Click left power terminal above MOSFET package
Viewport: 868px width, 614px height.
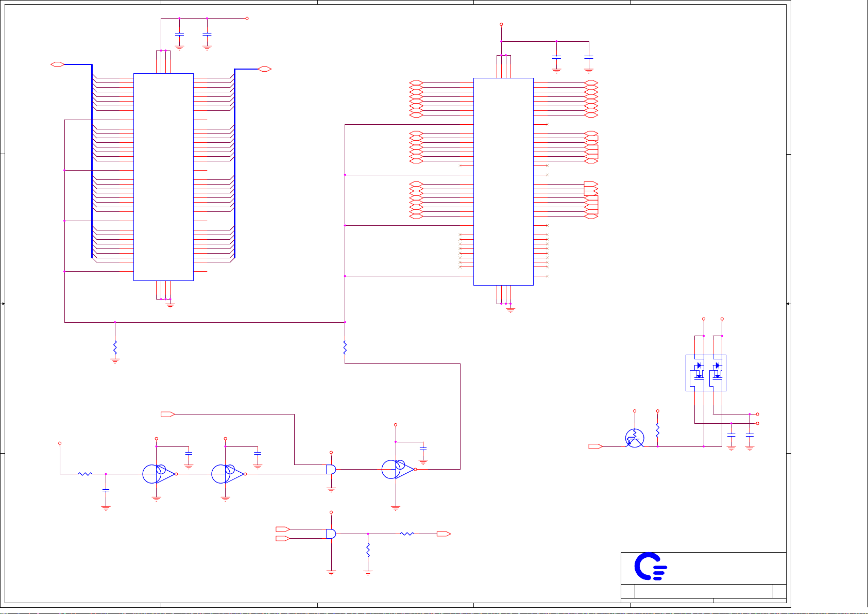[x=704, y=319]
